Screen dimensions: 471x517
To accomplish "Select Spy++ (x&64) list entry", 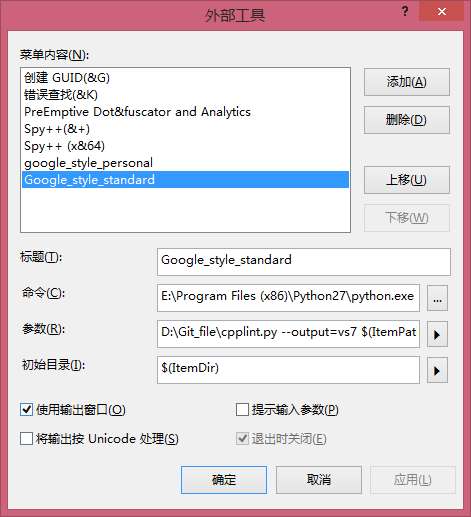I will point(185,146).
